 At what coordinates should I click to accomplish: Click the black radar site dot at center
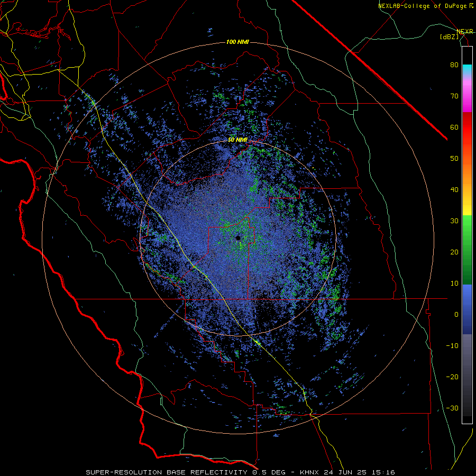tap(238, 238)
